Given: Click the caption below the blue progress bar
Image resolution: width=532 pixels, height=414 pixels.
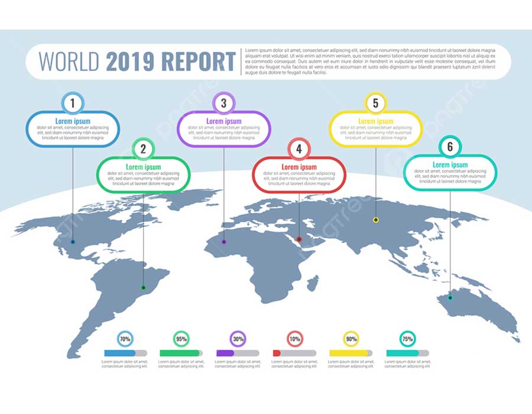Looking at the screenshot, I should [x=125, y=364].
